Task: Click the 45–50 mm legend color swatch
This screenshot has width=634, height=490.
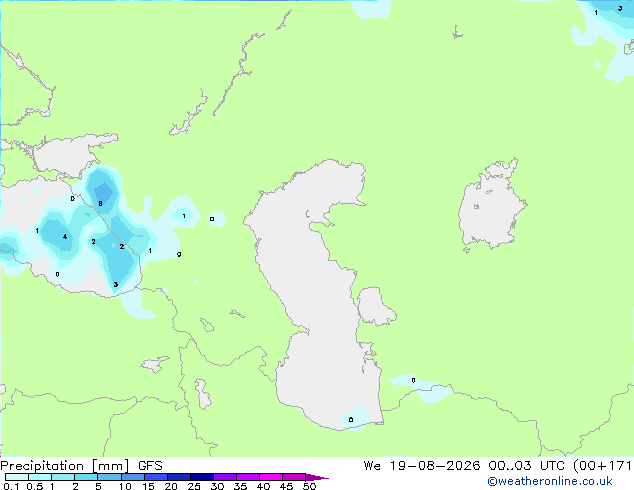Action: 294,477
